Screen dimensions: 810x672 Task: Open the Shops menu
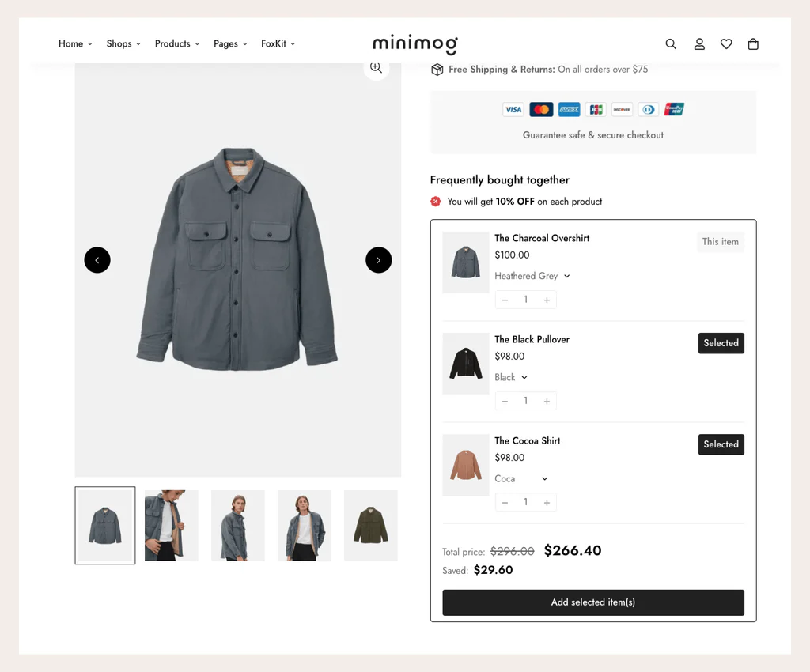pos(119,44)
